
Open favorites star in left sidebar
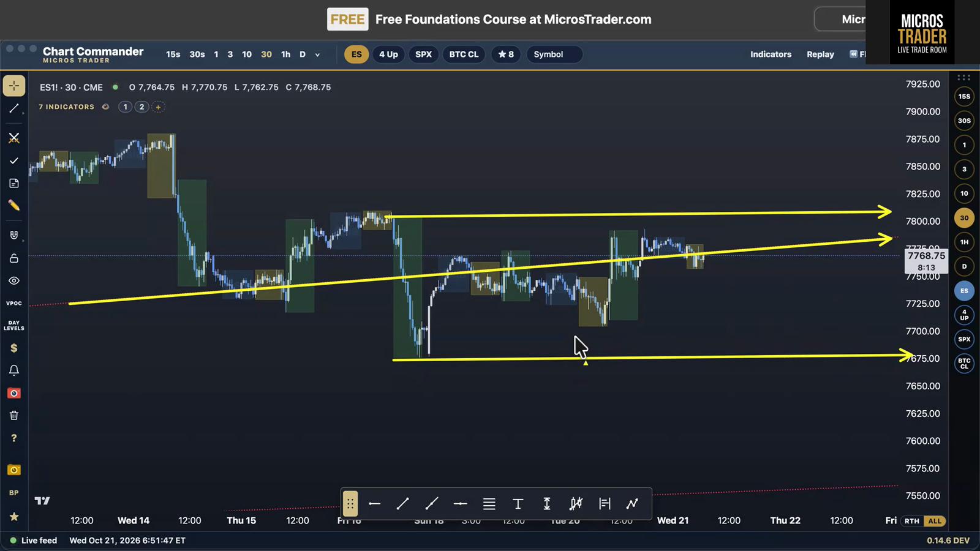click(x=14, y=517)
